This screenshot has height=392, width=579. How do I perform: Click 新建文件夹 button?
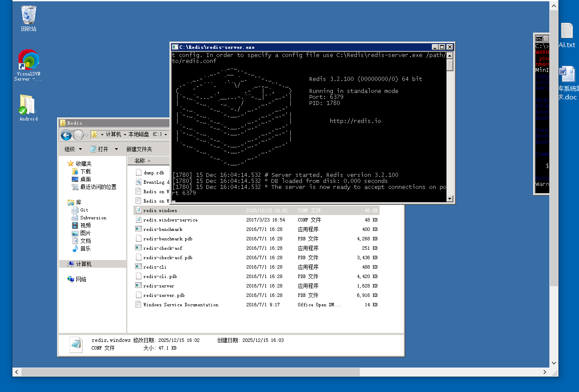point(139,149)
